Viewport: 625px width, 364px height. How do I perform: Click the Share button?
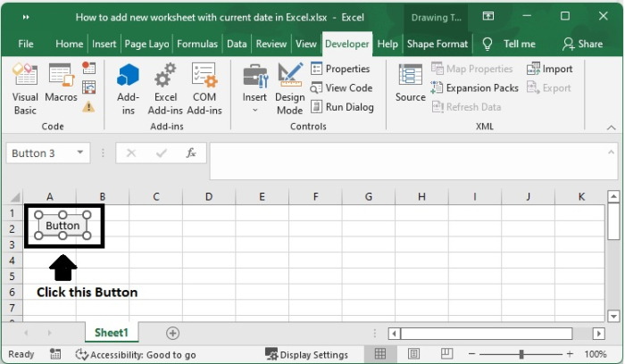(x=582, y=44)
